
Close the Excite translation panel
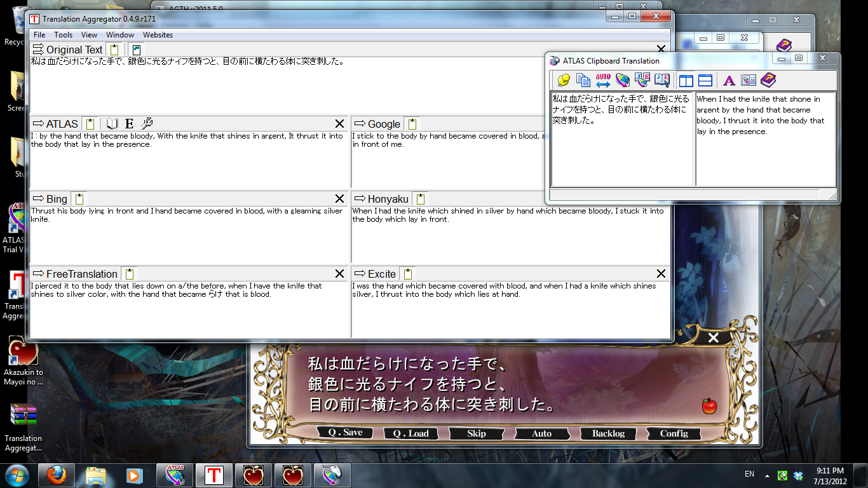[x=661, y=274]
